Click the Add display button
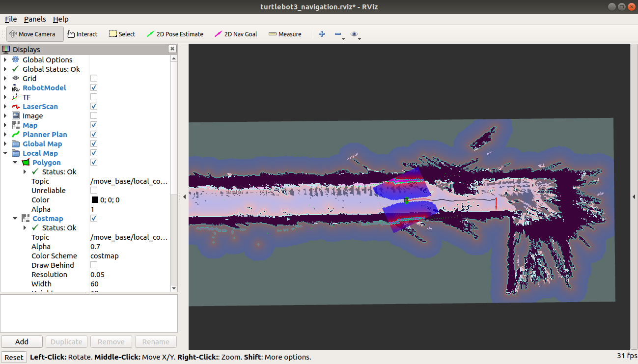This screenshot has width=638, height=364. (22, 341)
